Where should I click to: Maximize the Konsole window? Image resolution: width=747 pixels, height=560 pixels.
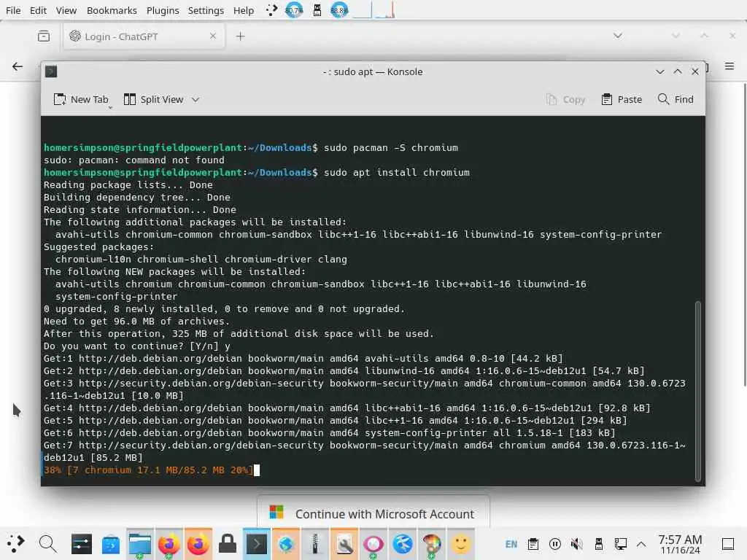[678, 71]
